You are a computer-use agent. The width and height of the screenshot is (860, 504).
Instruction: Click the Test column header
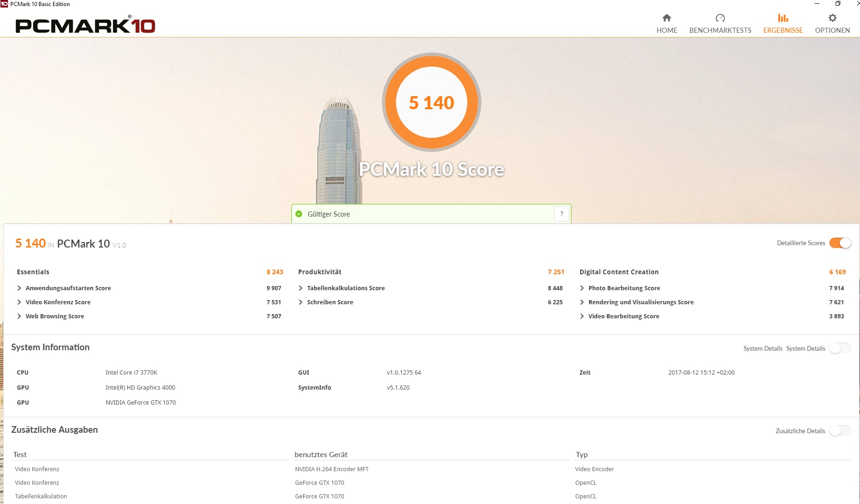click(20, 455)
